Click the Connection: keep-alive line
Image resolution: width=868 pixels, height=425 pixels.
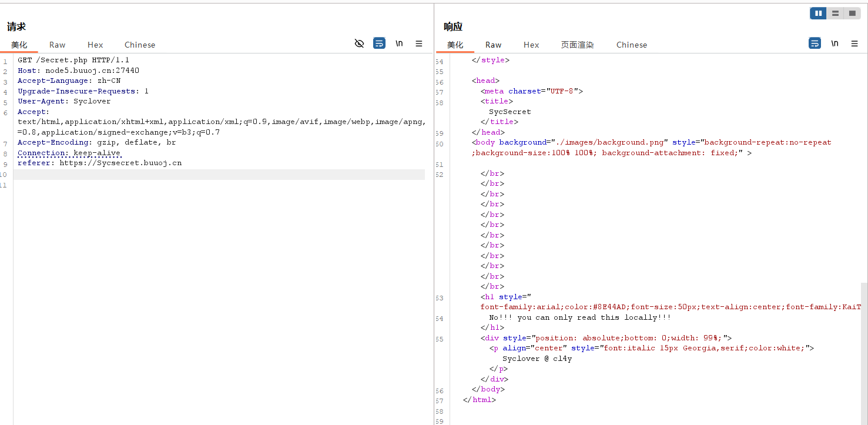(69, 153)
